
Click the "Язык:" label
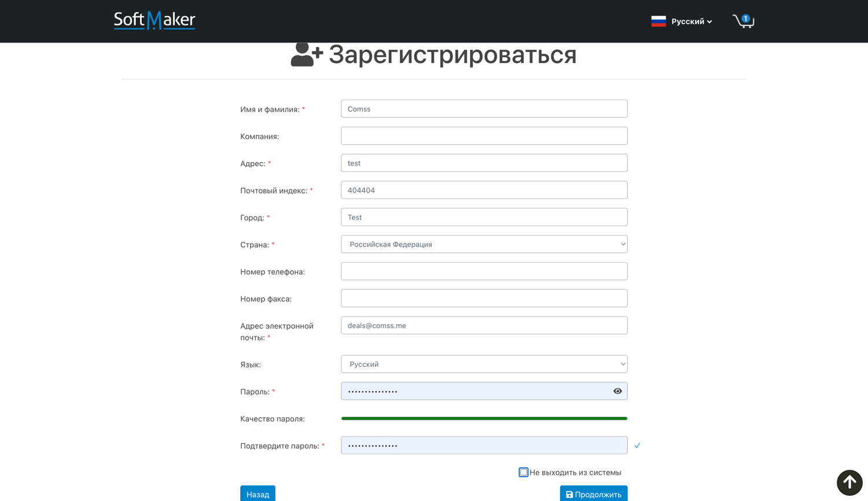coord(251,364)
